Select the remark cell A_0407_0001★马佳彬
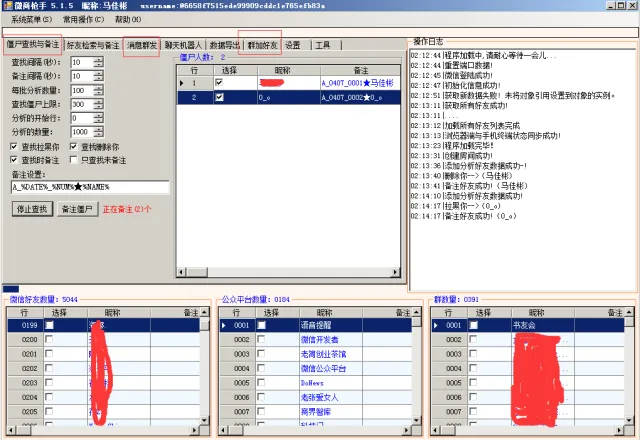Image resolution: width=640 pixels, height=440 pixels. [x=360, y=83]
